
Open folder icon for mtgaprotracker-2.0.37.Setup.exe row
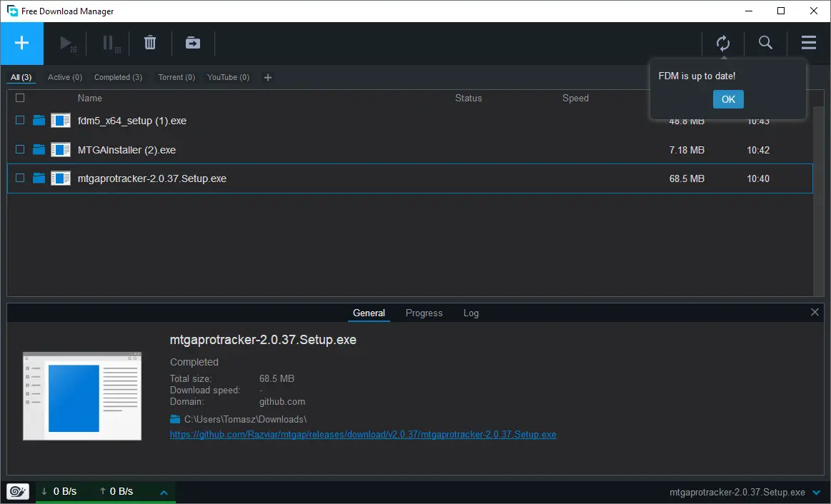coord(39,178)
